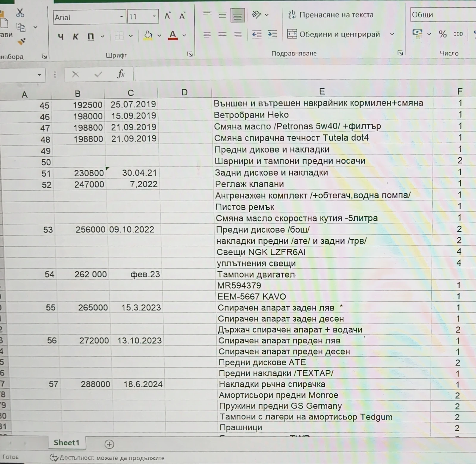
Task: Select column E header
Action: point(322,92)
